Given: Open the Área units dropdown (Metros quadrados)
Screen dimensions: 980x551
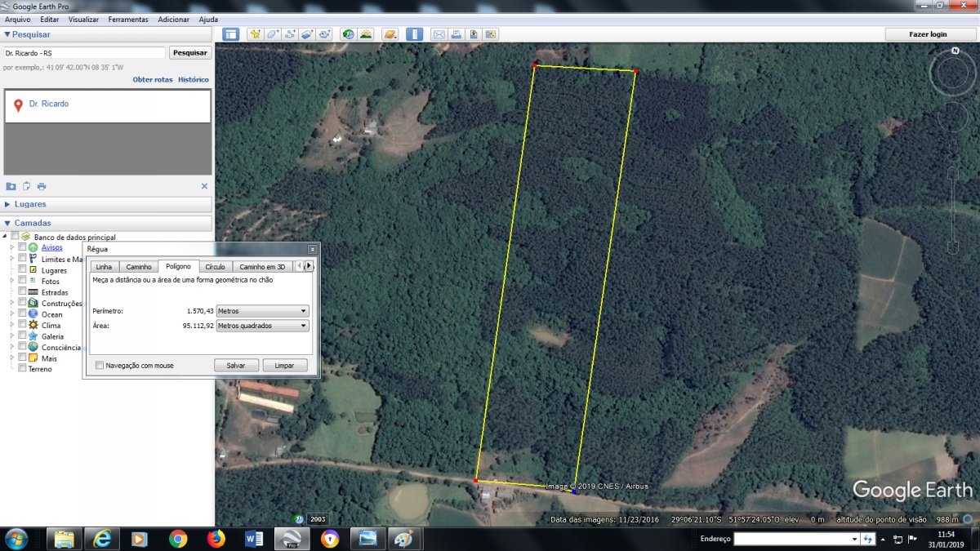Looking at the screenshot, I should [262, 326].
